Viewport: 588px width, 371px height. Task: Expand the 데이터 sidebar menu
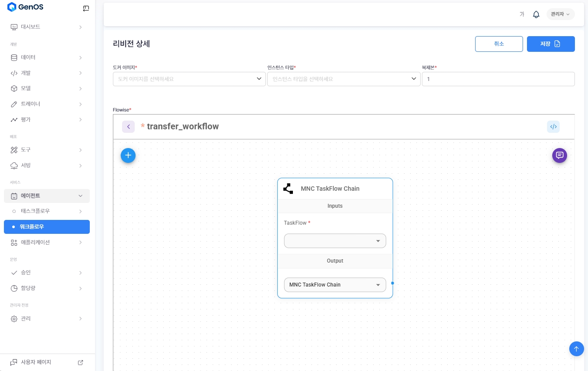point(47,57)
